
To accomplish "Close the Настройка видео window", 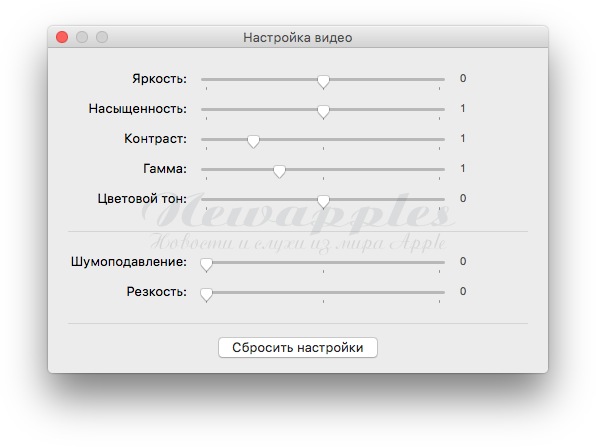I will (62, 37).
